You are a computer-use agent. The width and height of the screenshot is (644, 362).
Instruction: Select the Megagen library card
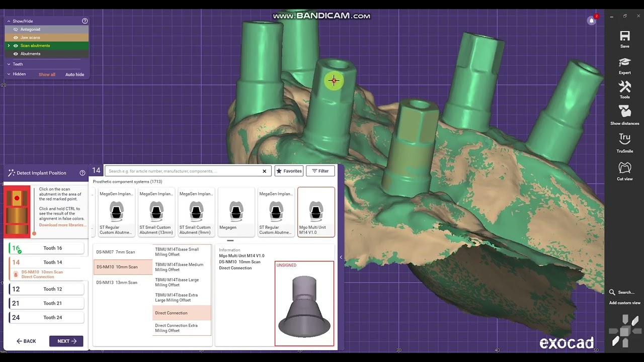[x=236, y=212]
